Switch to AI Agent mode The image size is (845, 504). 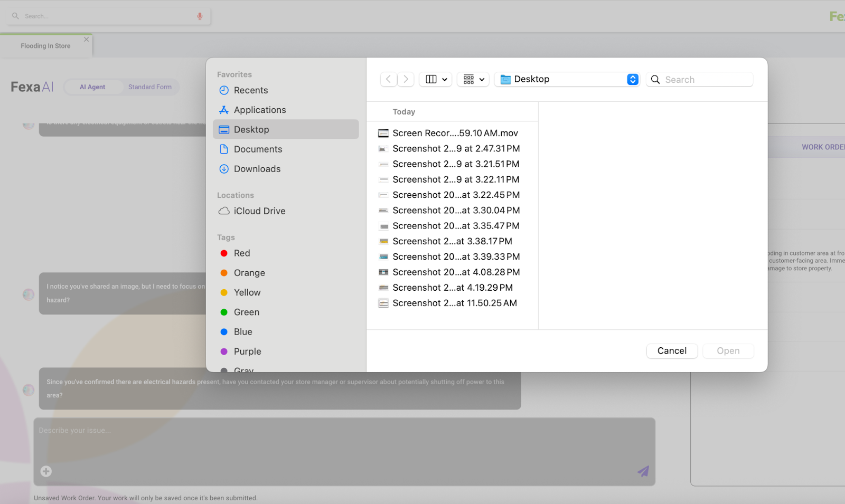(92, 87)
